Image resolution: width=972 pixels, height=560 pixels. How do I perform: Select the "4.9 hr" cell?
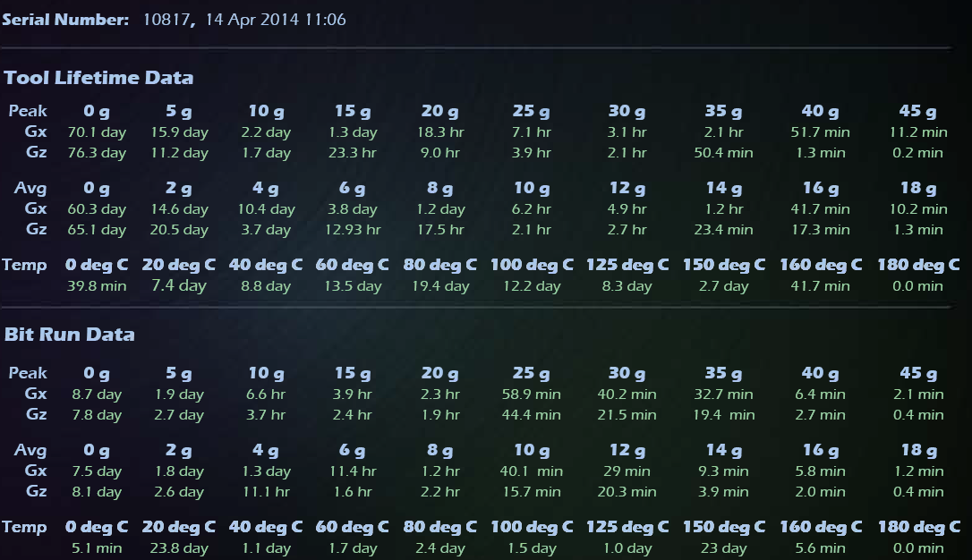pos(627,209)
